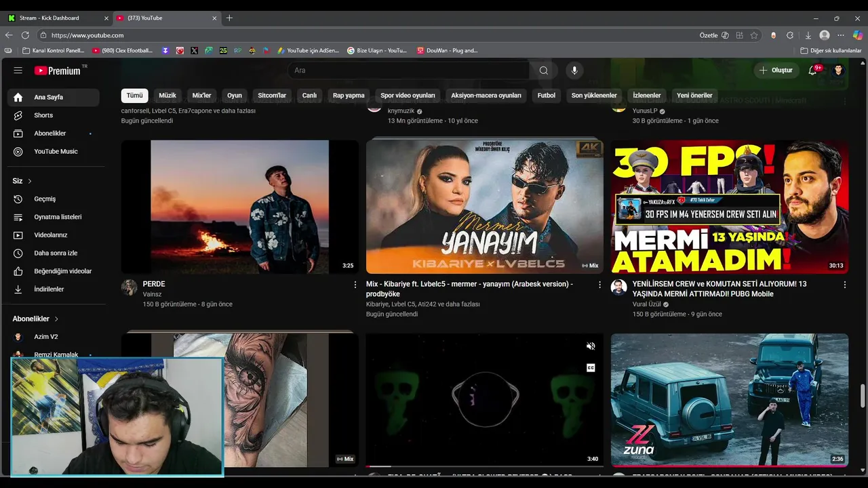Open a new browser tab

(x=229, y=18)
